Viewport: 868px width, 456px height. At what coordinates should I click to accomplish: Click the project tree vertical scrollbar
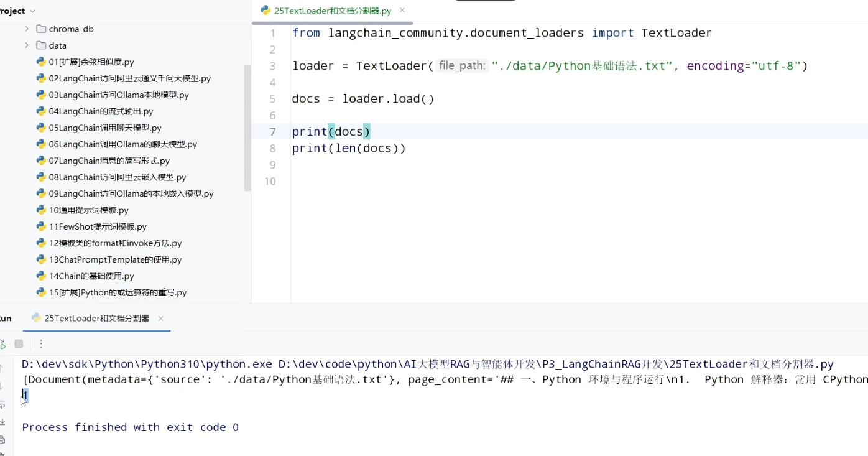247,128
